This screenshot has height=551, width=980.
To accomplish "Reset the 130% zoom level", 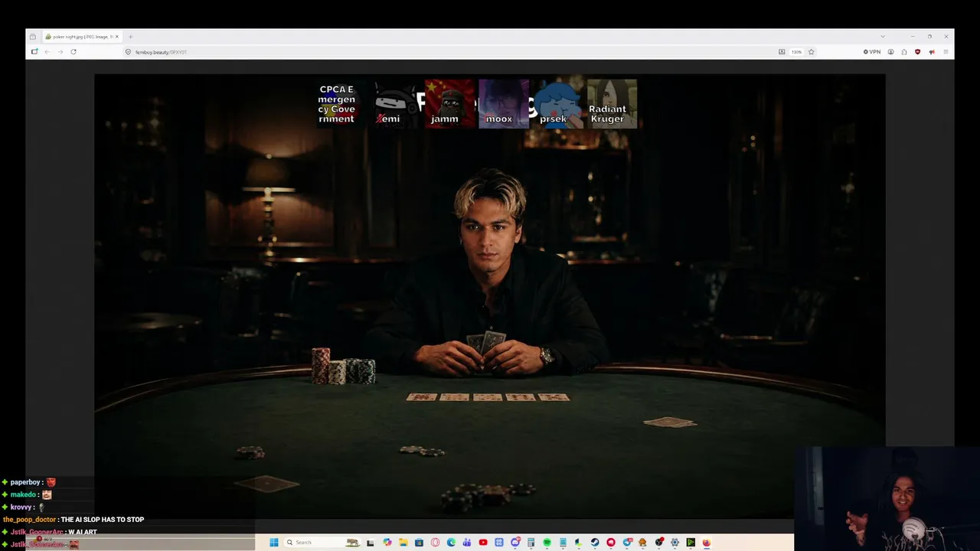I will click(x=796, y=52).
